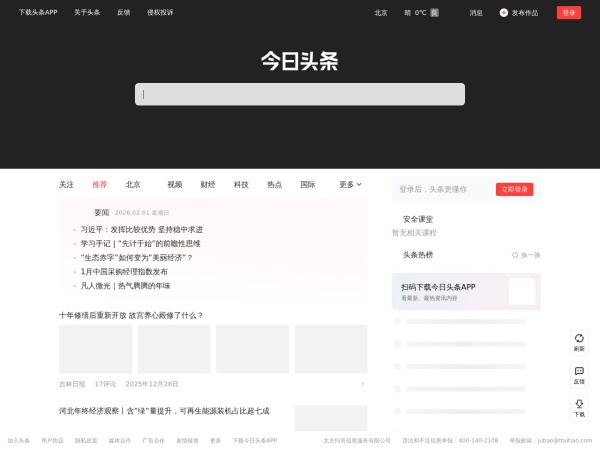This screenshot has height=450, width=600.
Task: Open the 北京 city selector in header
Action: (x=381, y=13)
